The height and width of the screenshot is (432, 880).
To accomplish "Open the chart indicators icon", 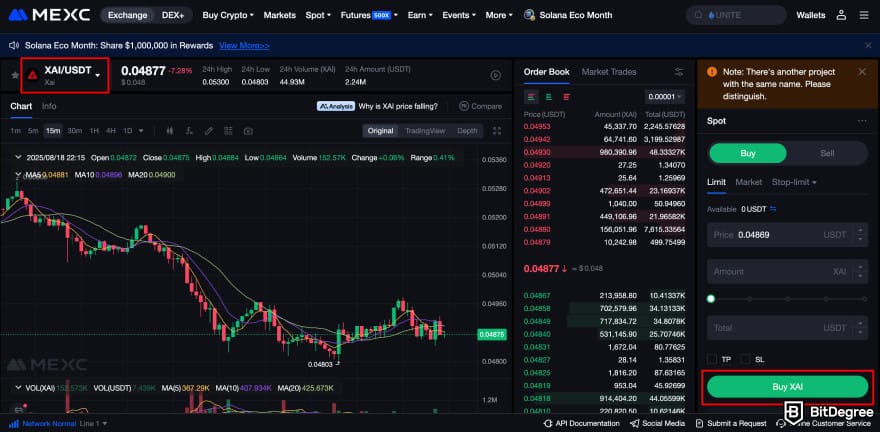I will click(x=189, y=131).
